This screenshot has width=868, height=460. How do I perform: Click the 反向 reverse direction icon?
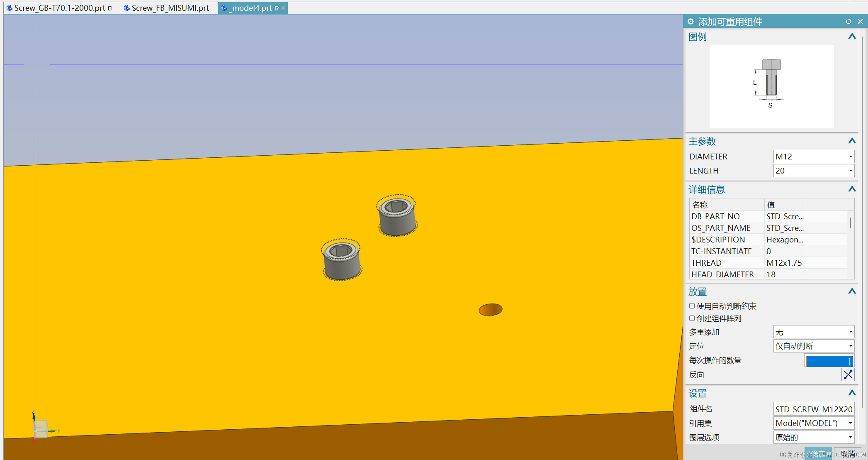tap(848, 374)
